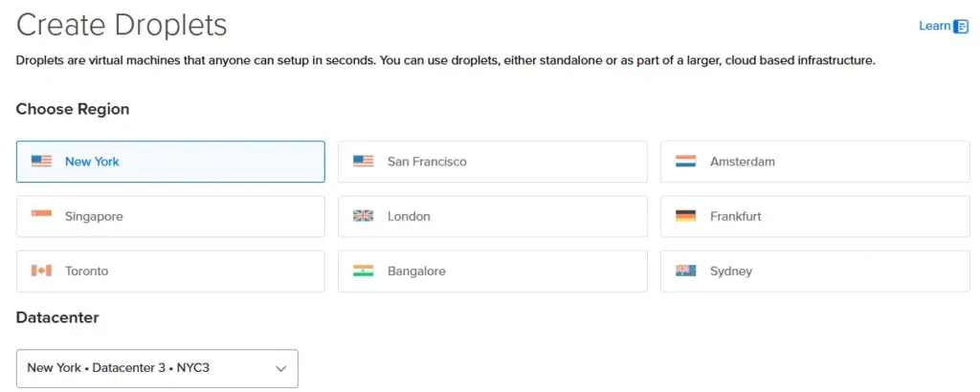Click the Singapore flag icon

coord(41,216)
